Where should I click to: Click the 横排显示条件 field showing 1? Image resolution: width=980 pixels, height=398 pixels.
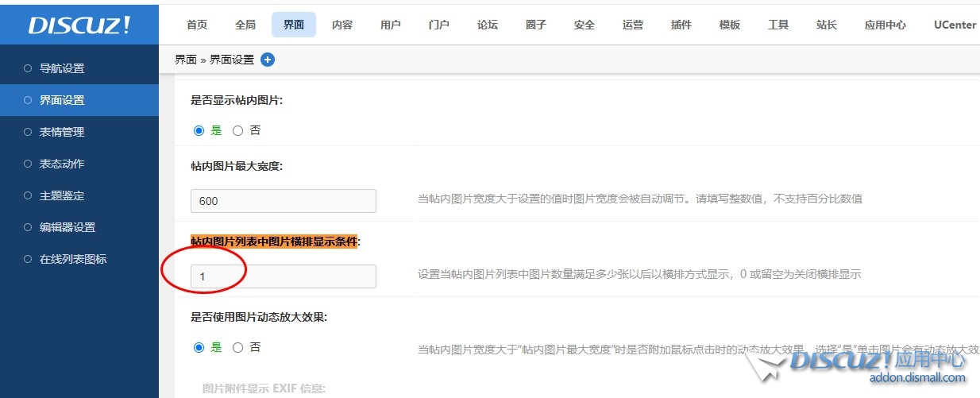pos(284,276)
